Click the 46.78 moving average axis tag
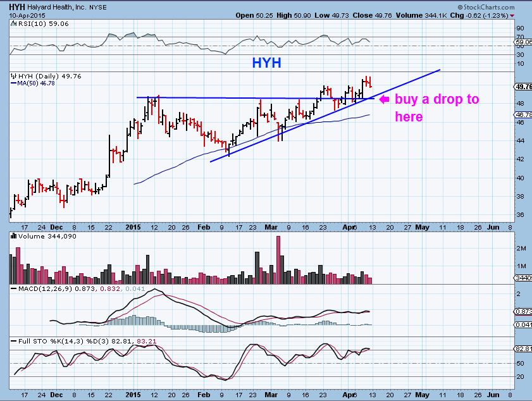The height and width of the screenshot is (401, 532). [x=523, y=114]
